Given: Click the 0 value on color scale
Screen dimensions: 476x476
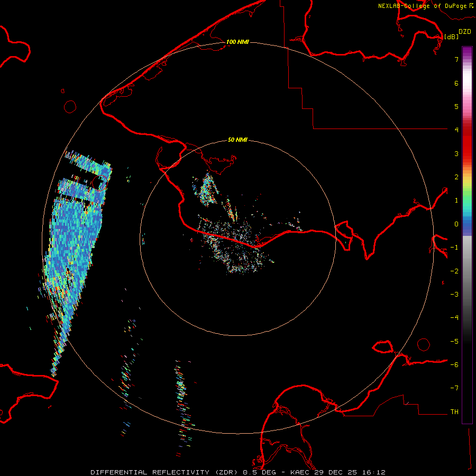Looking at the screenshot, I should 456,224.
